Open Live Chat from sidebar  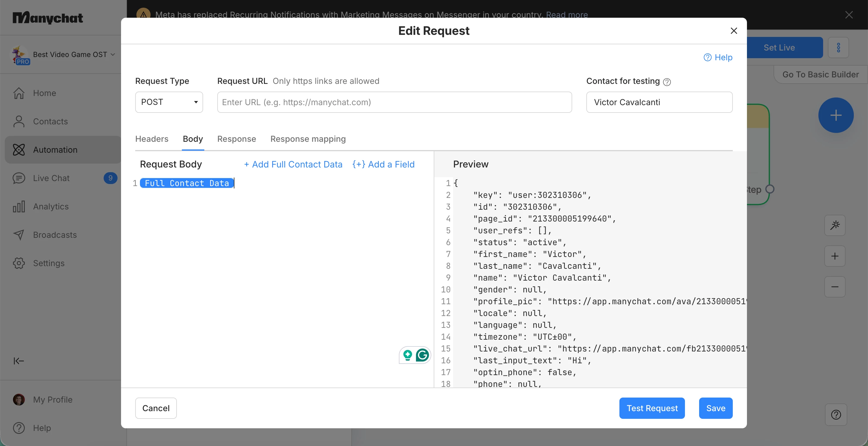click(51, 178)
